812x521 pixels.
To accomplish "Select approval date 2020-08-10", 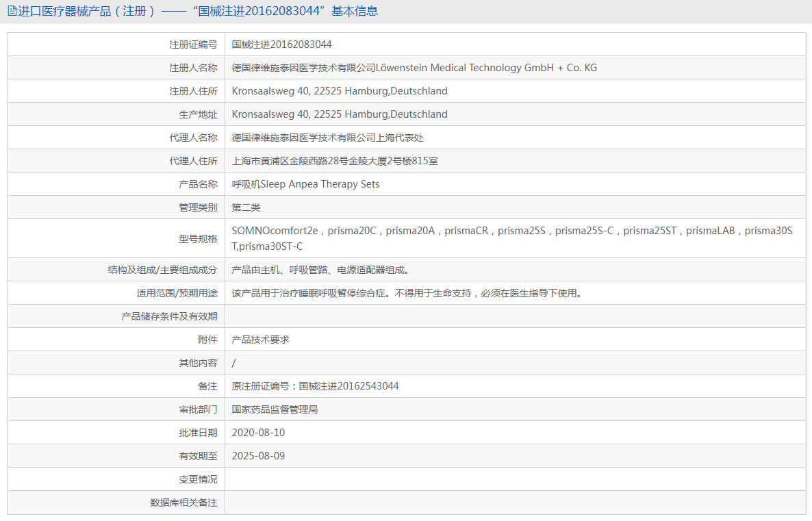I will point(258,433).
